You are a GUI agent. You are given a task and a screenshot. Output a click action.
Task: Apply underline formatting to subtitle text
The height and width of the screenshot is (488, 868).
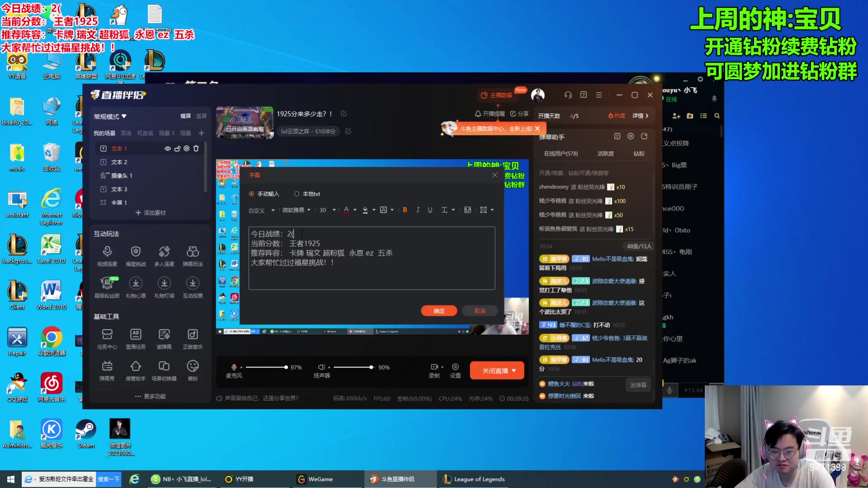[430, 210]
